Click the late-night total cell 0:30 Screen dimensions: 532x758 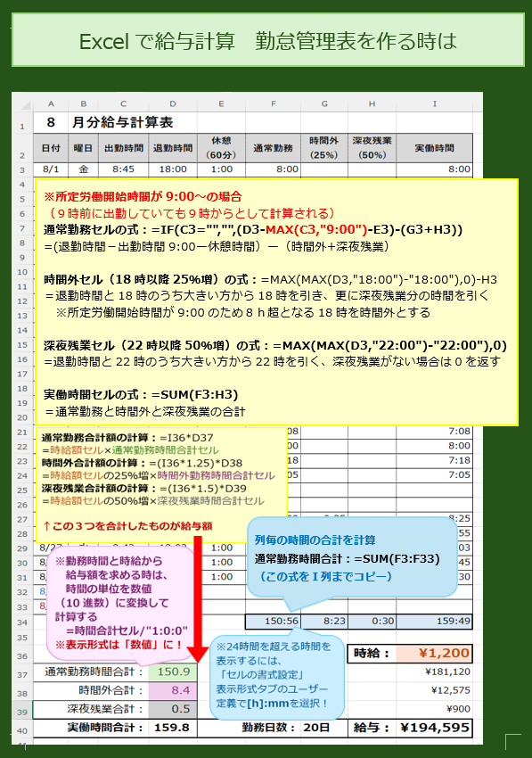click(x=372, y=622)
